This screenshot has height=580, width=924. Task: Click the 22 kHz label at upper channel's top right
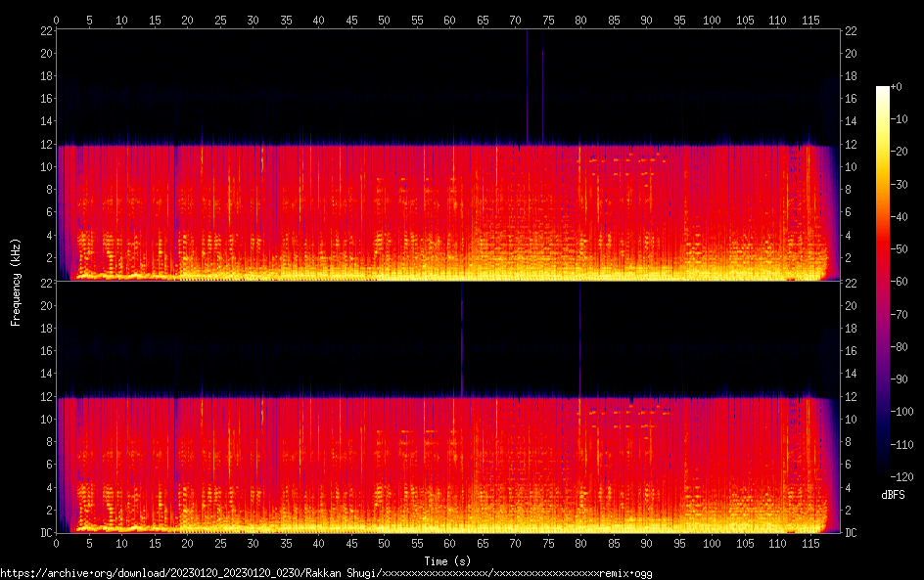853,31
